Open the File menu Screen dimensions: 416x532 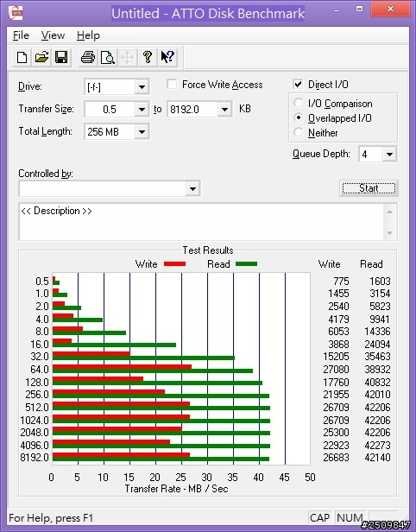[x=21, y=35]
